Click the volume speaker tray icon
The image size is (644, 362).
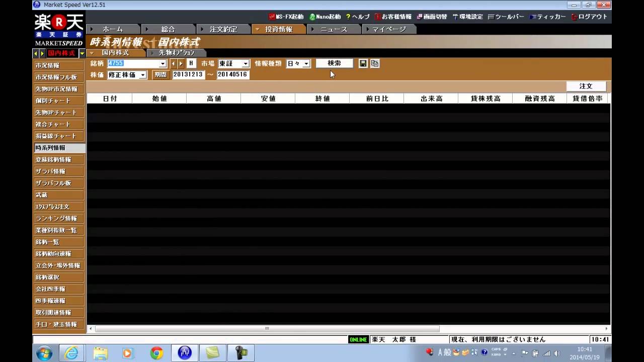pyautogui.click(x=556, y=353)
